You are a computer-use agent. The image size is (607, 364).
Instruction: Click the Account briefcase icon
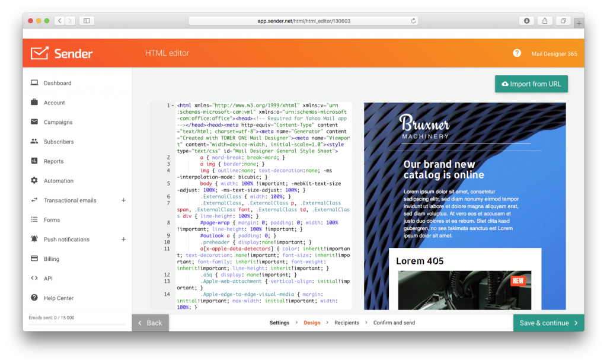tap(34, 102)
